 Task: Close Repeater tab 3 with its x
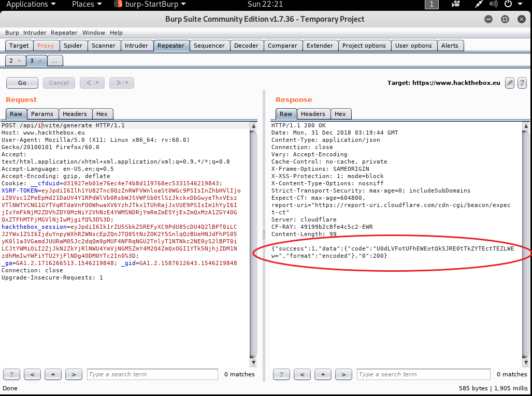tap(40, 61)
